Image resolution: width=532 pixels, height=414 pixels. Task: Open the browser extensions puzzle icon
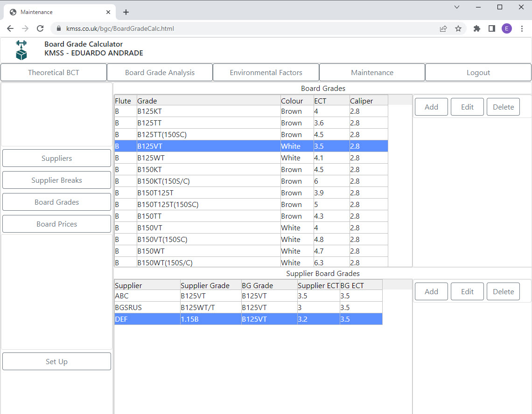476,28
